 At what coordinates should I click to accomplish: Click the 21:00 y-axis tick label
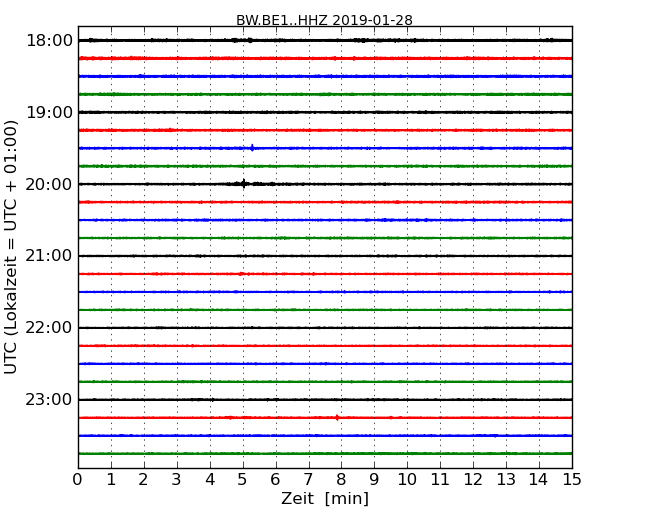(49, 256)
